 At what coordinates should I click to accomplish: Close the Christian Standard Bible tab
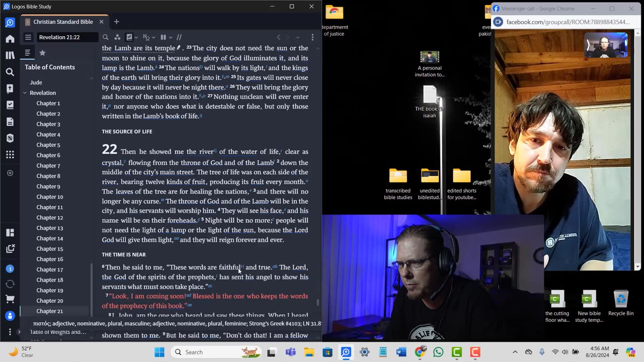[101, 22]
